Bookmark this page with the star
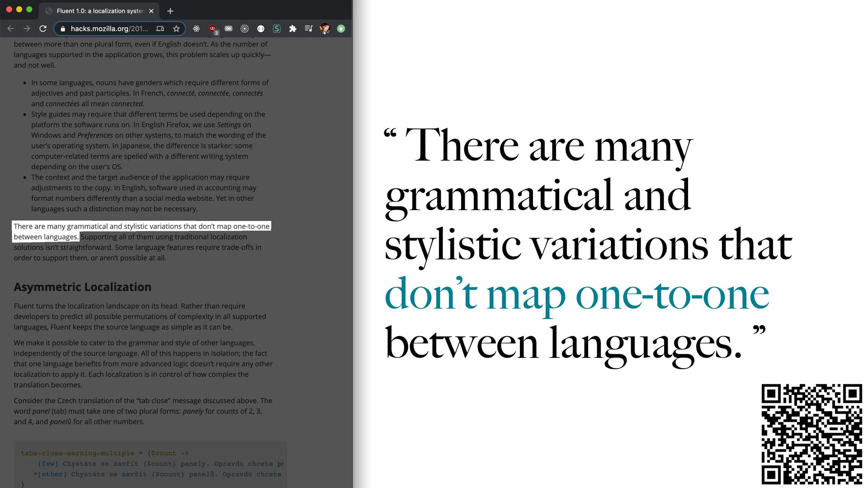868x488 pixels. [x=176, y=28]
